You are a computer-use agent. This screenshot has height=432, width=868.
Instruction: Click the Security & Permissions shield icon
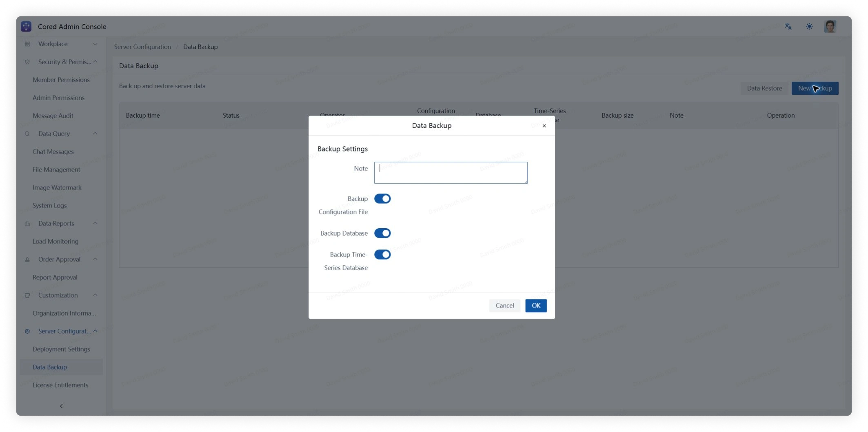[x=27, y=62]
